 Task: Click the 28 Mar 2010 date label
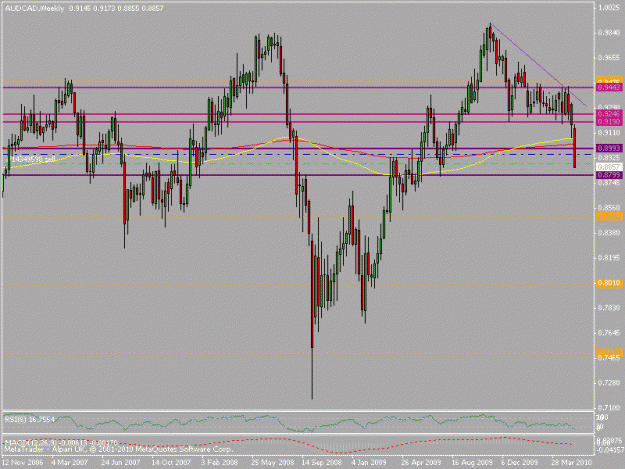point(572,462)
